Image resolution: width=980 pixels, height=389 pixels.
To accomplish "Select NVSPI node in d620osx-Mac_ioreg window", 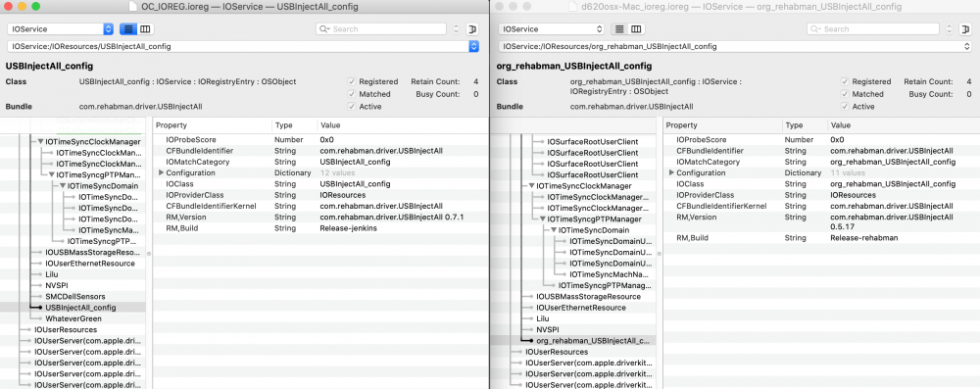I will point(548,329).
